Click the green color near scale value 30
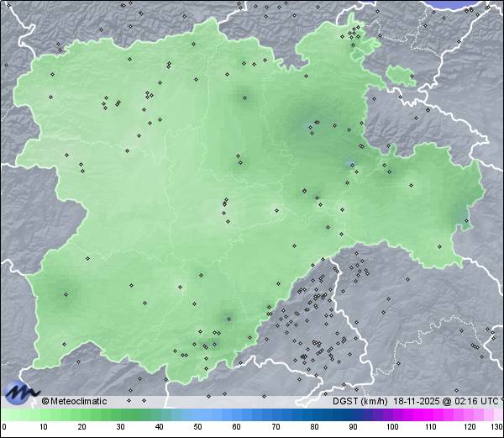Image resolution: width=504 pixels, height=438 pixels. (x=120, y=415)
